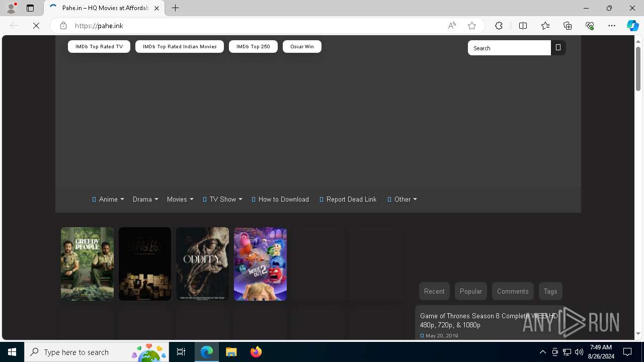This screenshot has height=362, width=644.
Task: Open network status tray icon
Action: click(x=567, y=352)
